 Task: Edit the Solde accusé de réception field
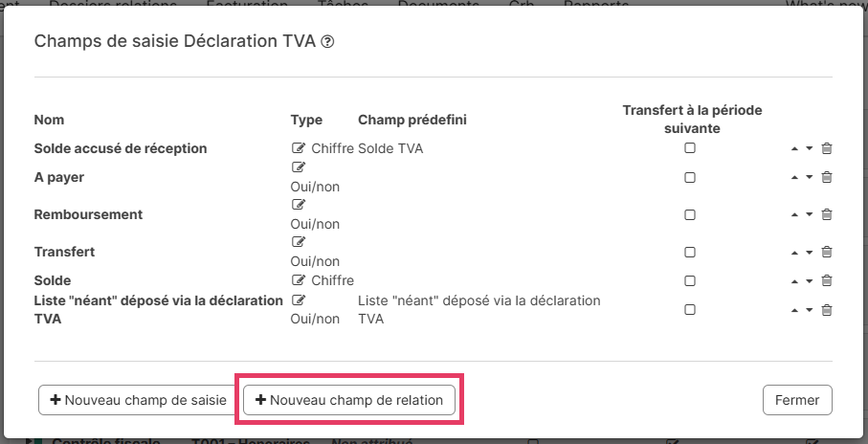coord(300,148)
